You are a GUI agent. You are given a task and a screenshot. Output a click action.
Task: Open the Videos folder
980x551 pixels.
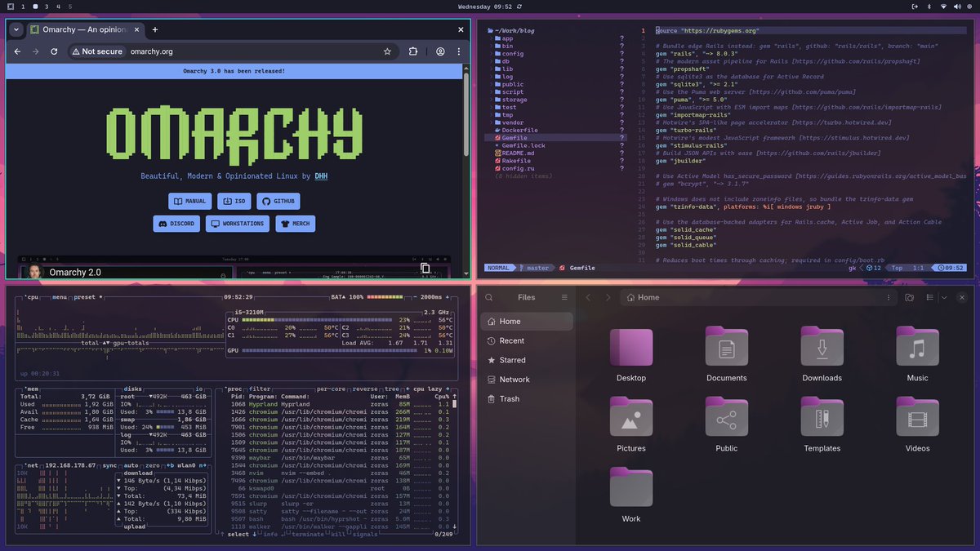pyautogui.click(x=917, y=424)
